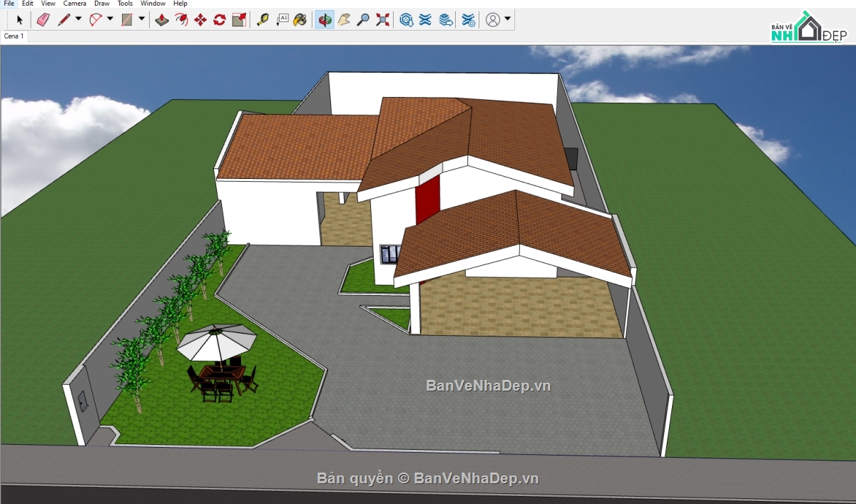Use the Zoom Extents tool
The height and width of the screenshot is (504, 856).
click(x=383, y=20)
